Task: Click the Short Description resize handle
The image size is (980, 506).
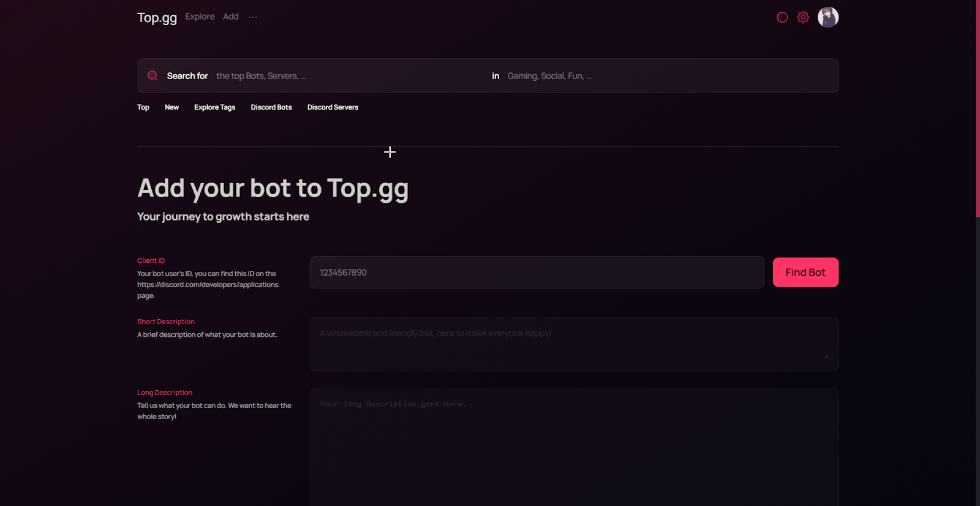Action: [826, 356]
